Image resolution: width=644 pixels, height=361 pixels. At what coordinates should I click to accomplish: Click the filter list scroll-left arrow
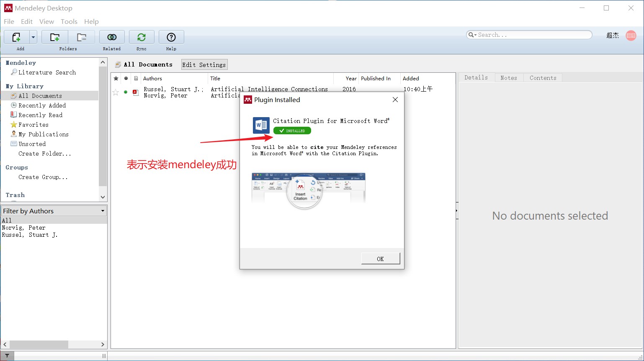click(5, 344)
